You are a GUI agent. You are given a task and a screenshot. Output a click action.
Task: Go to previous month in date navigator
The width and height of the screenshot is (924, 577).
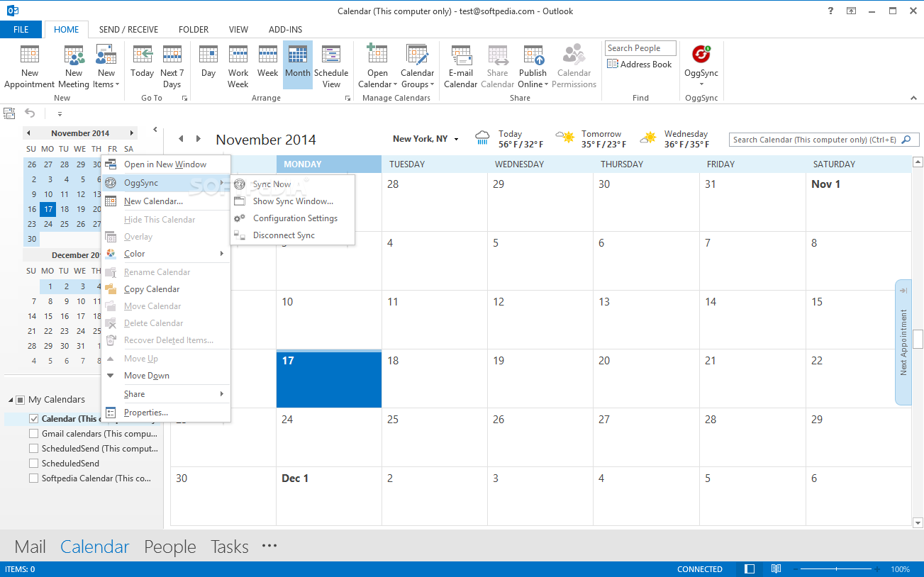[x=28, y=133]
